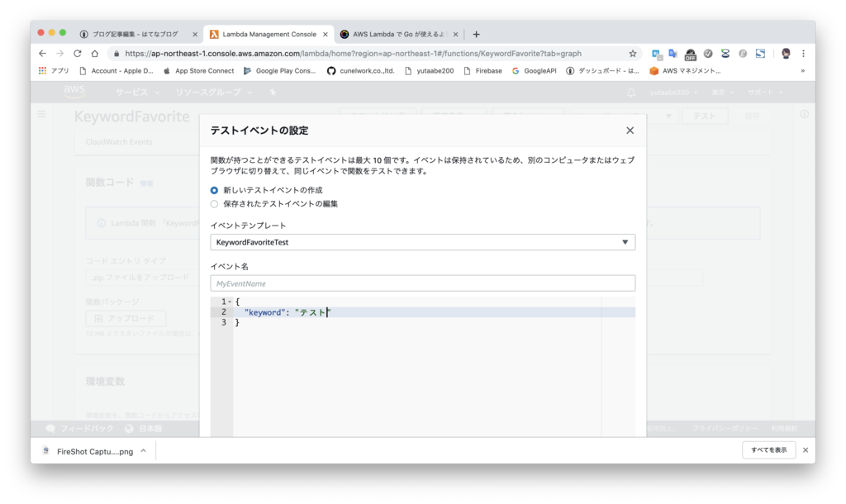Open cunelwork.co.,ltd. GitHub bookmark
846x504 pixels.
(x=360, y=71)
